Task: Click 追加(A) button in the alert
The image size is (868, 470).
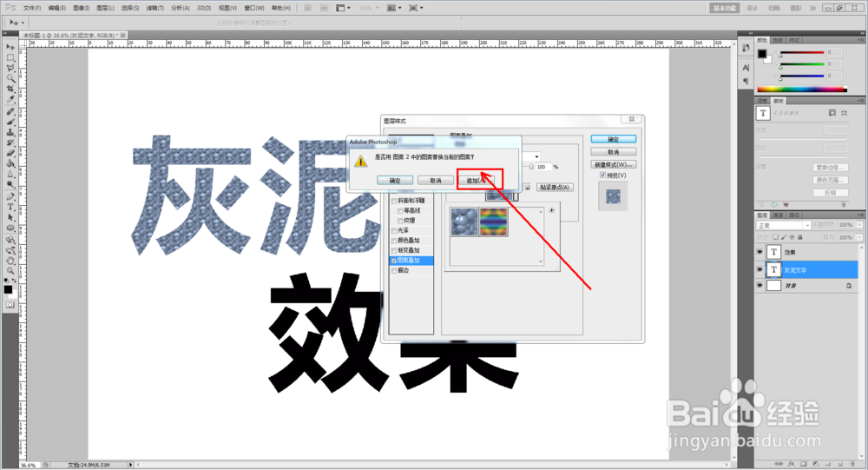Action: (x=477, y=181)
